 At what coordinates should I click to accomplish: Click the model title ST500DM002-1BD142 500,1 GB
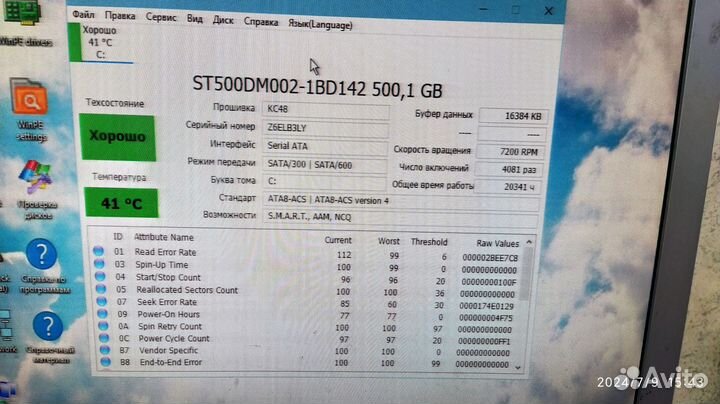pos(317,87)
